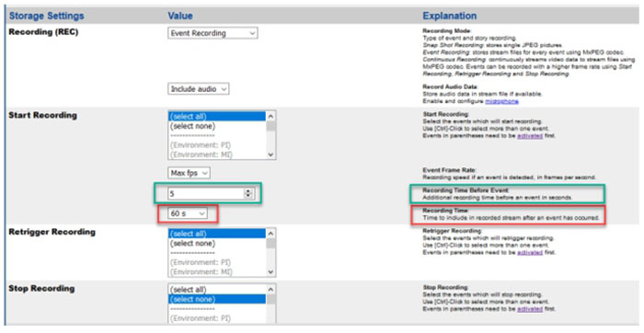Click Start Recording list scroll-down arrow

click(x=270, y=155)
